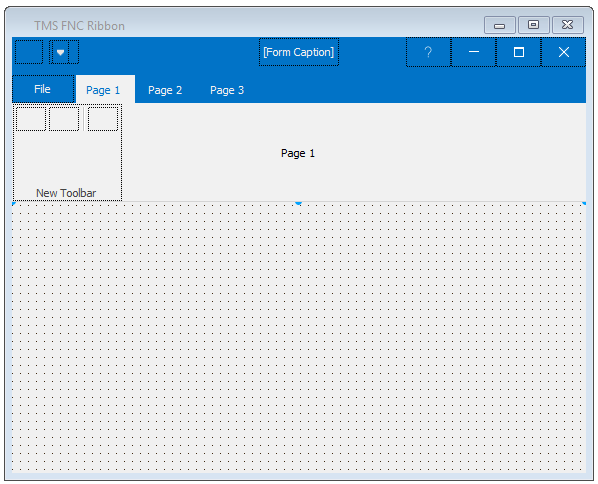Click the dotted form design surface
Screen dimensions: 598x484
click(x=299, y=338)
